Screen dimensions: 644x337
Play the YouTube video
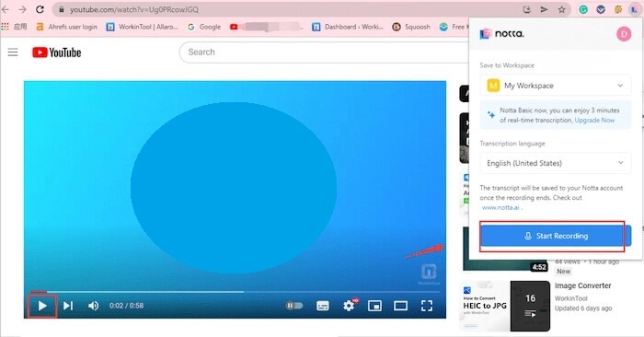(x=42, y=306)
